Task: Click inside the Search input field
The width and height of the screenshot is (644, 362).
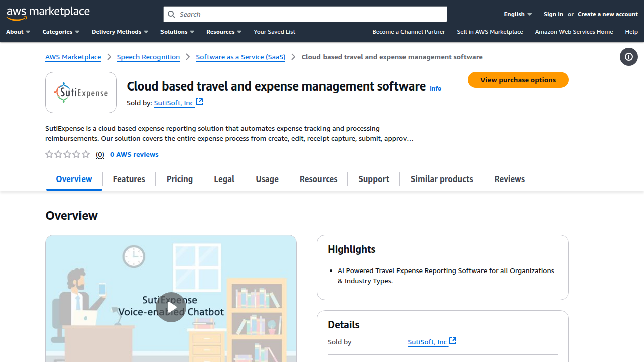Action: click(305, 14)
